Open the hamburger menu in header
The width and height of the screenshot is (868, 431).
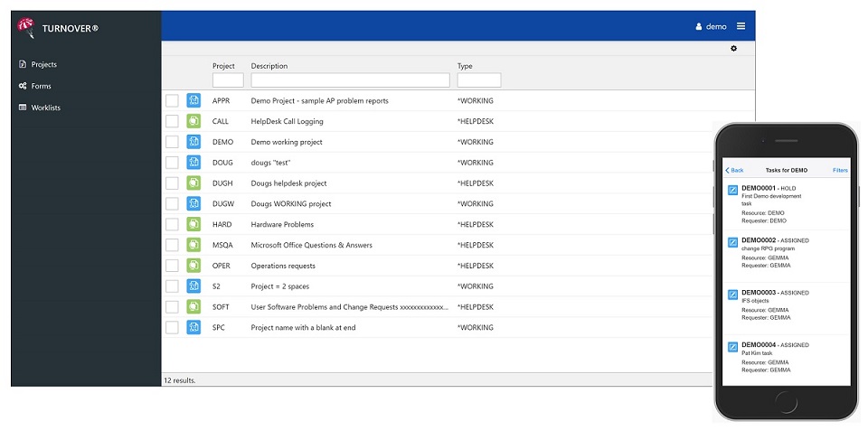coord(741,26)
